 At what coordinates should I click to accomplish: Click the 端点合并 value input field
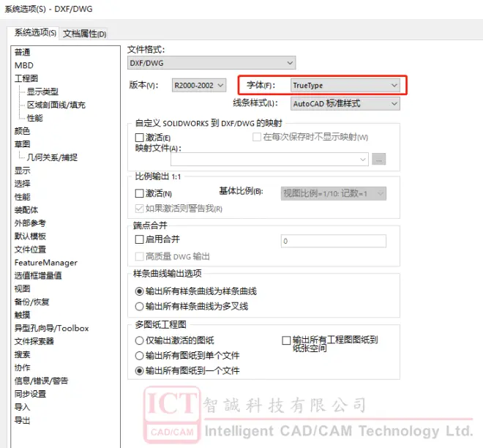point(333,241)
